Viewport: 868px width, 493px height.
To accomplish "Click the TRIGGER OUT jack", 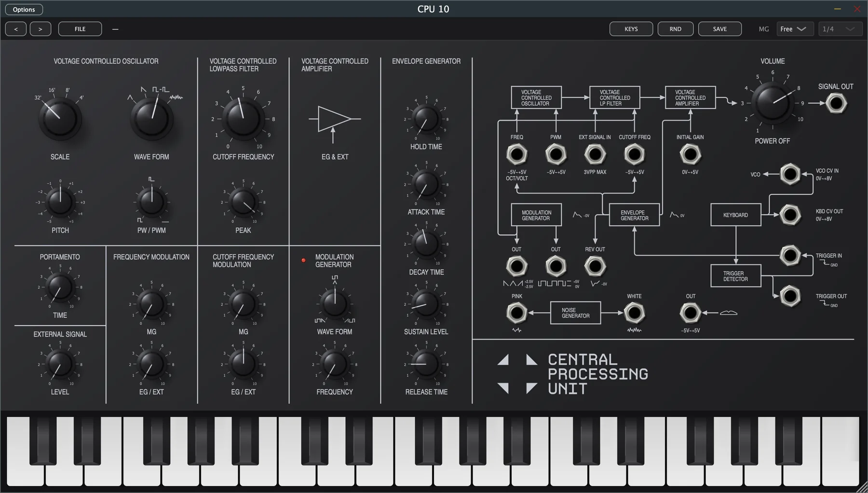I will (790, 296).
